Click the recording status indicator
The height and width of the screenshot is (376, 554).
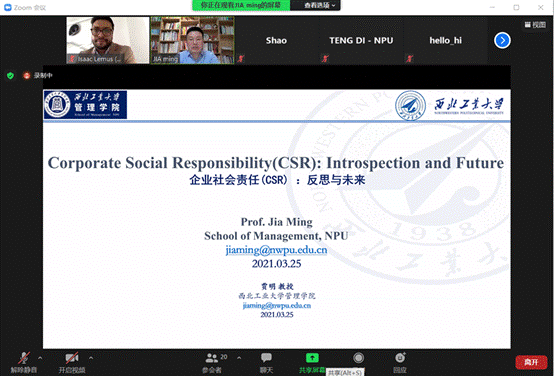coord(37,75)
